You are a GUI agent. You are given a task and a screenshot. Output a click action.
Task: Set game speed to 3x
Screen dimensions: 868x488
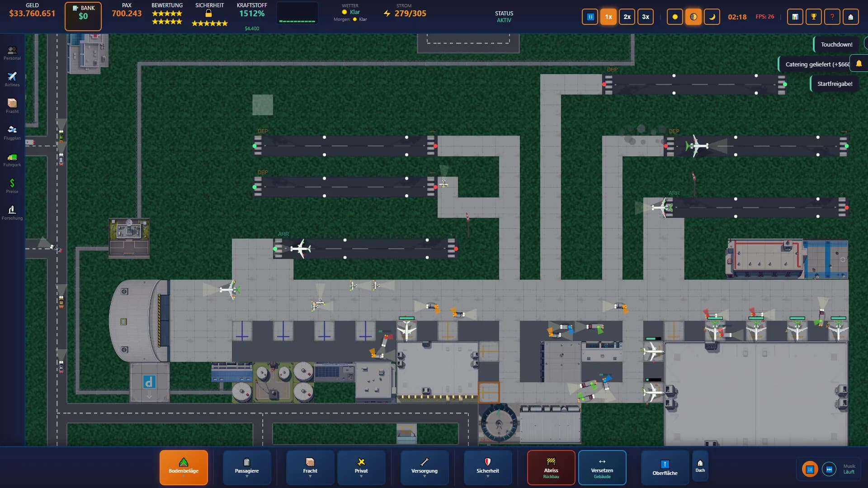pos(646,17)
